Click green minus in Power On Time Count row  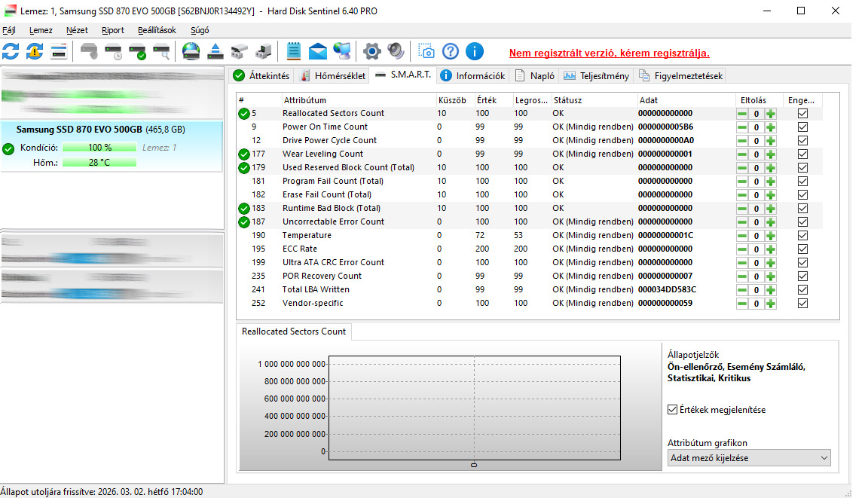tap(741, 127)
